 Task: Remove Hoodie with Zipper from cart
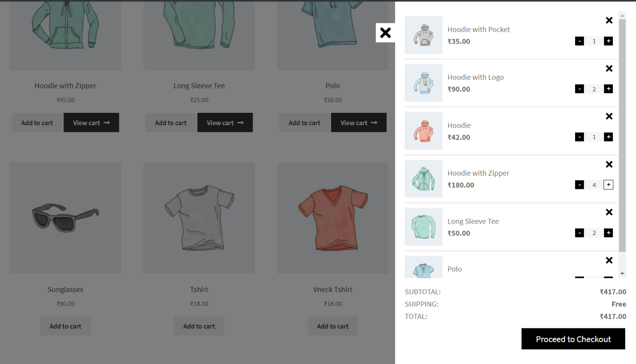(609, 164)
